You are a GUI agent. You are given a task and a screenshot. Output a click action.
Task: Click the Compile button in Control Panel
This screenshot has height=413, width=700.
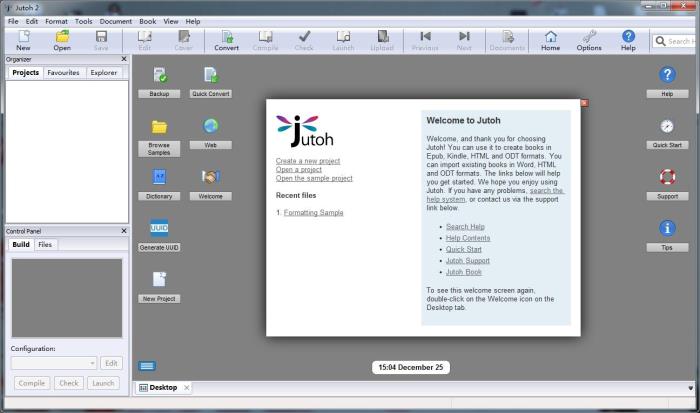click(32, 383)
